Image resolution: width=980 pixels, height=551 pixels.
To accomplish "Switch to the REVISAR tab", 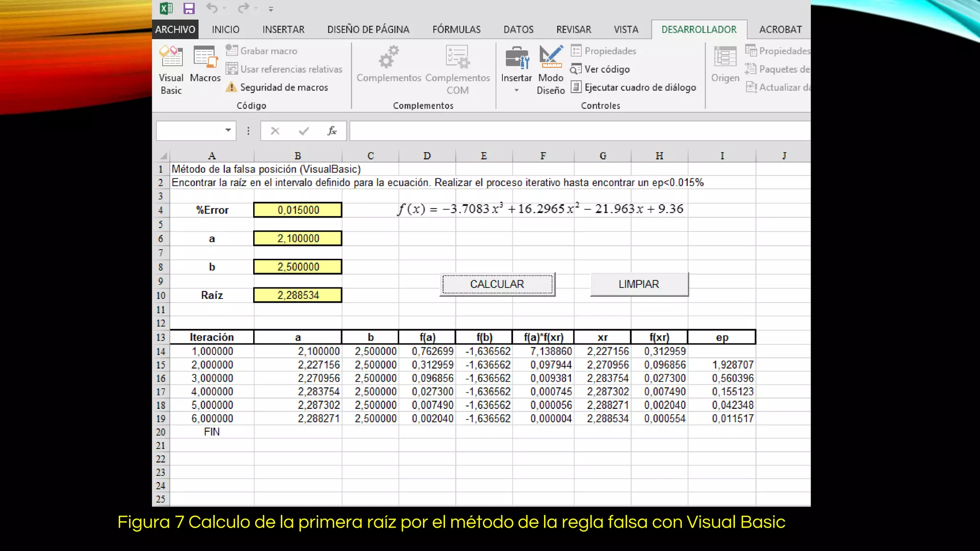I will (574, 29).
